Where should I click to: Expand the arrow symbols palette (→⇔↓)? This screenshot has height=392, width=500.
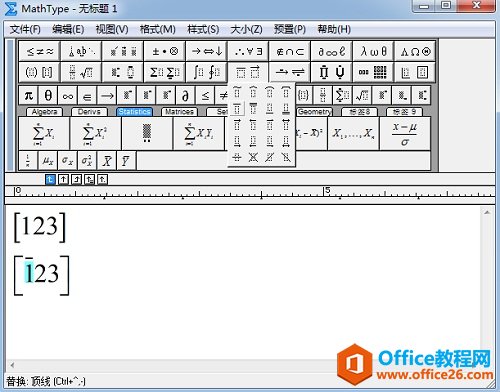[206, 51]
